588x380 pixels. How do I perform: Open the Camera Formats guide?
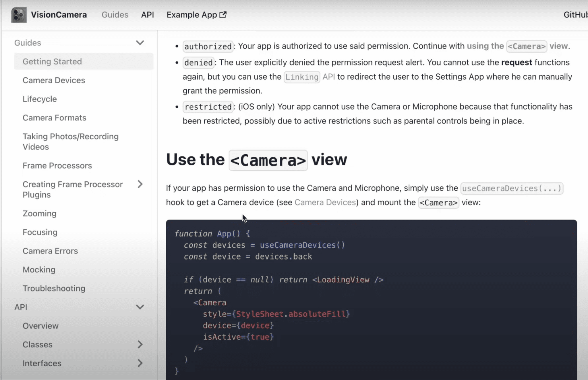click(54, 118)
